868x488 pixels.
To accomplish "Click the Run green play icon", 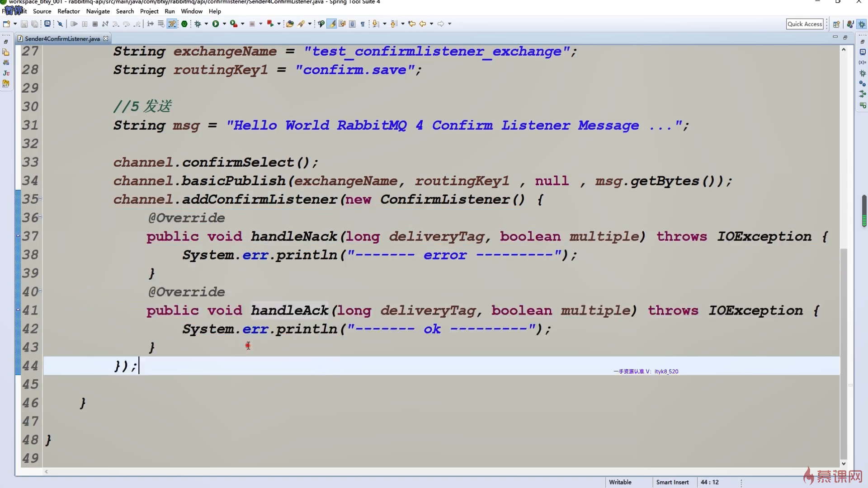I will [x=216, y=24].
